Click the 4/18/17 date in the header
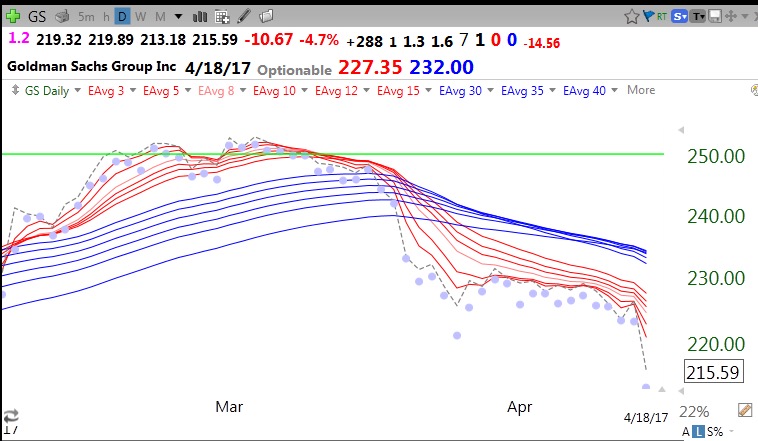This screenshot has width=758, height=441. pyautogui.click(x=218, y=68)
